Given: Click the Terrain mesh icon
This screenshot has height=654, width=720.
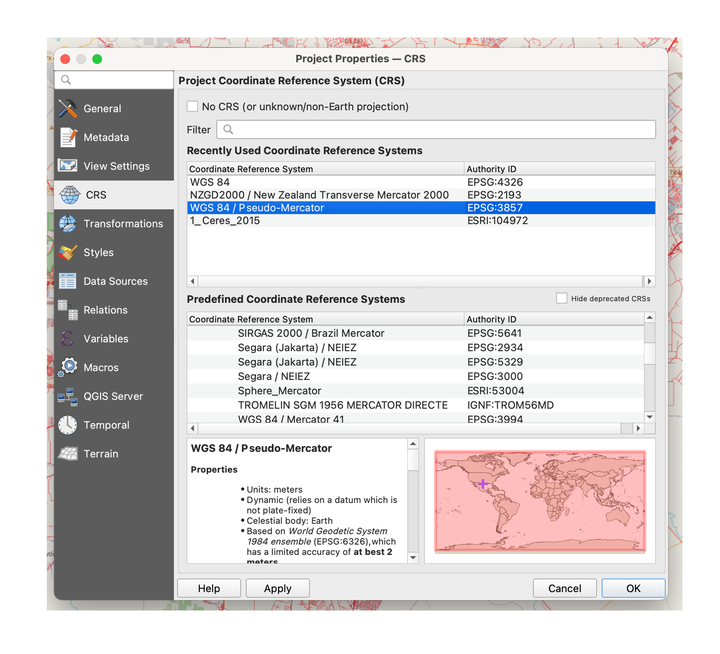Looking at the screenshot, I should point(68,453).
